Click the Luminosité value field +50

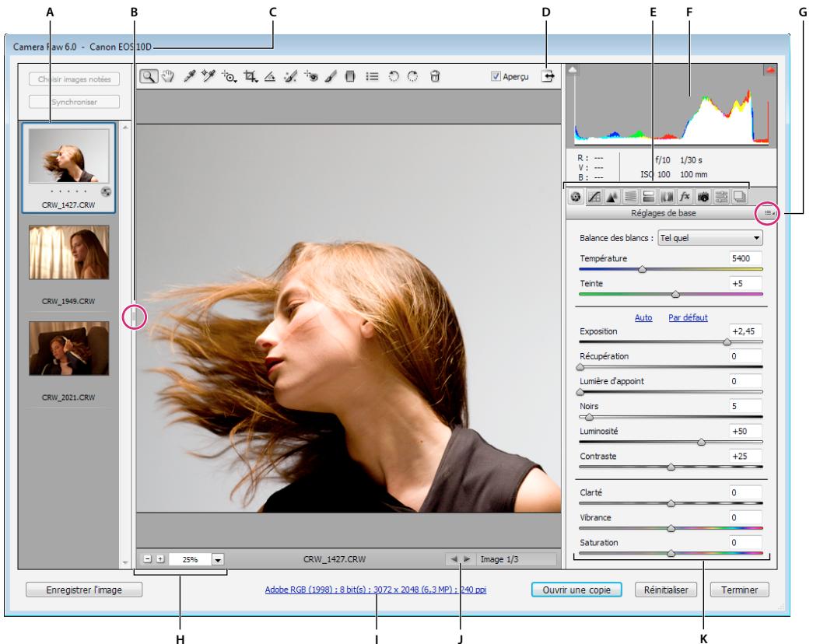pyautogui.click(x=745, y=431)
